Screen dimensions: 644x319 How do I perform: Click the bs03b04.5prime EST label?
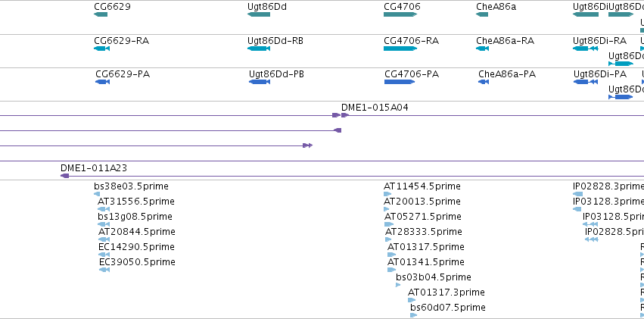click(x=434, y=277)
